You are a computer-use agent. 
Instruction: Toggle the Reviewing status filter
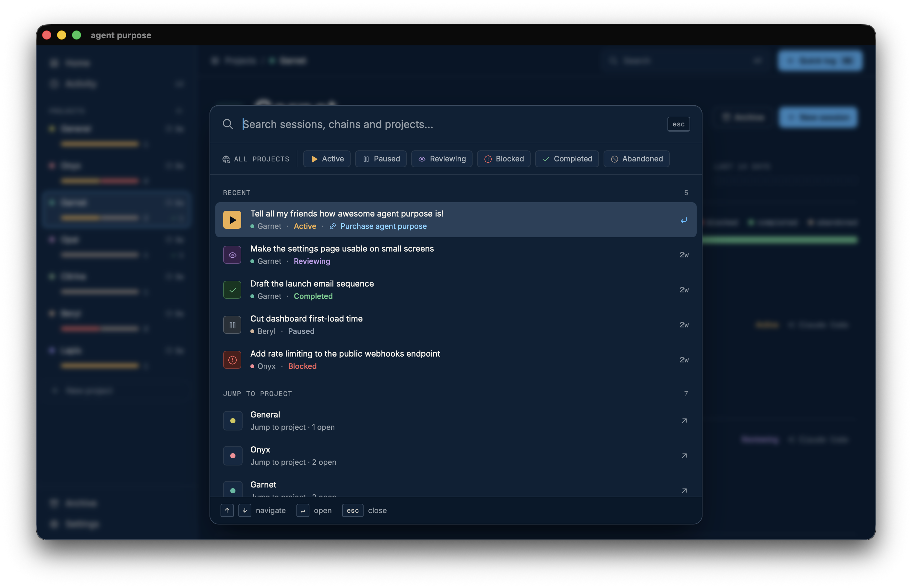coord(441,159)
